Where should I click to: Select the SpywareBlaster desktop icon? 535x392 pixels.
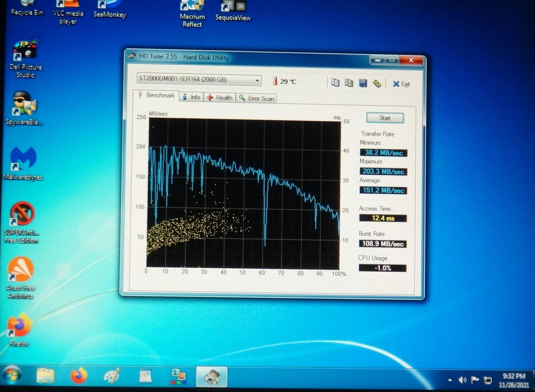24,108
